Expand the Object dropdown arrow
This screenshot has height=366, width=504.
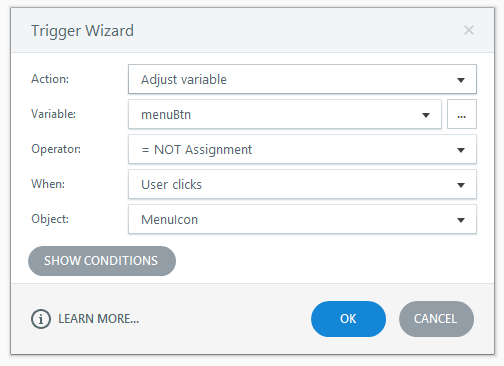pyautogui.click(x=461, y=220)
